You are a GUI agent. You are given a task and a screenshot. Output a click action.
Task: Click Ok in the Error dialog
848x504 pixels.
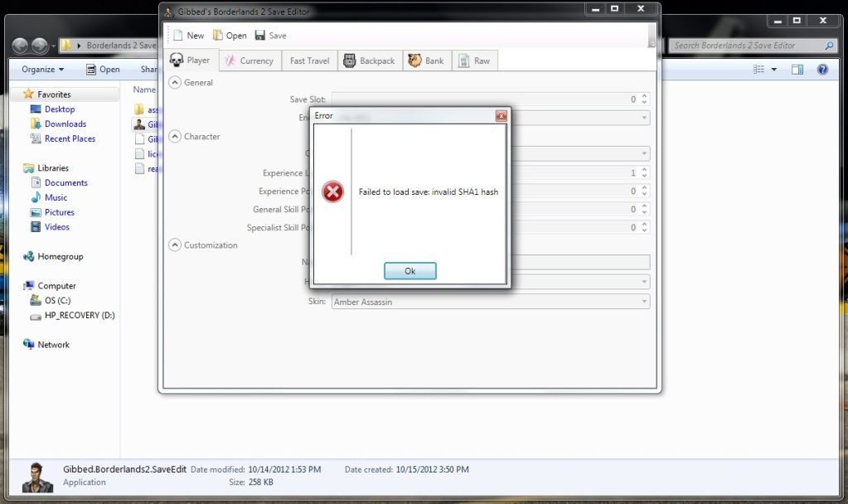coord(410,271)
